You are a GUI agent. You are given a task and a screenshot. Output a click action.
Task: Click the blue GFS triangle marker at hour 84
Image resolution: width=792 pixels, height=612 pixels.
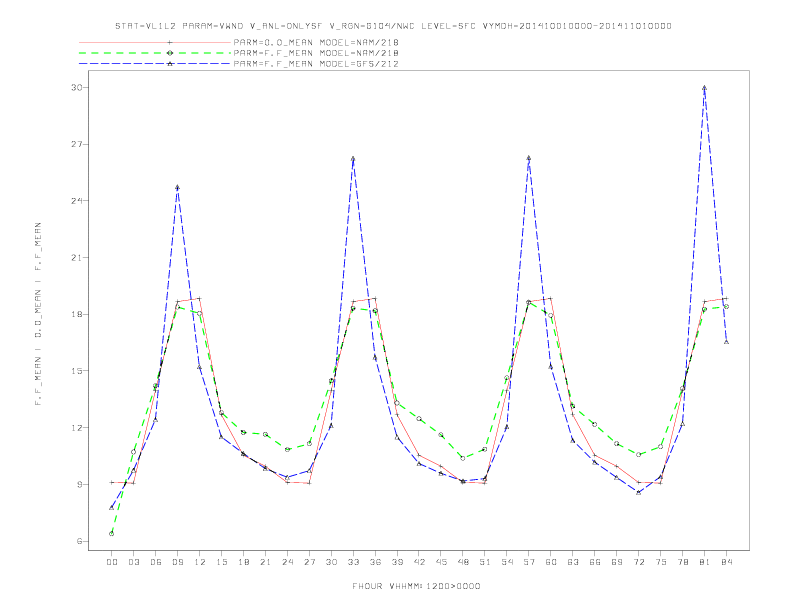coord(726,342)
